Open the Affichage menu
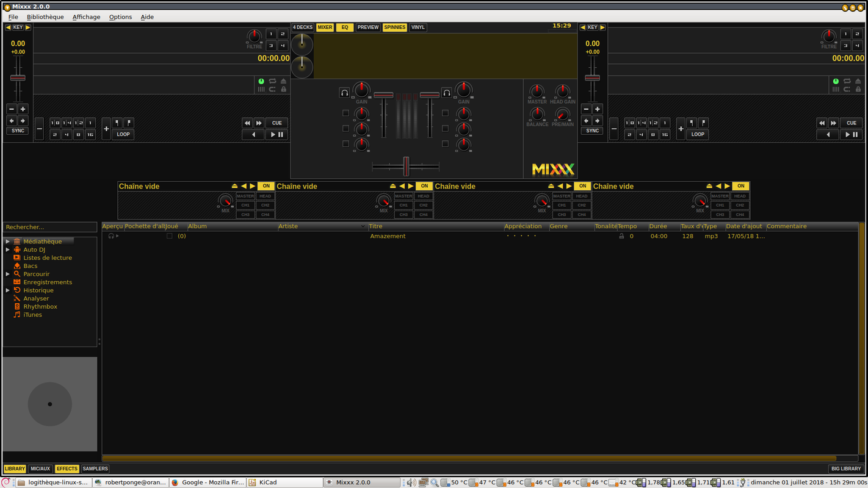Image resolution: width=868 pixels, height=488 pixels. [86, 17]
